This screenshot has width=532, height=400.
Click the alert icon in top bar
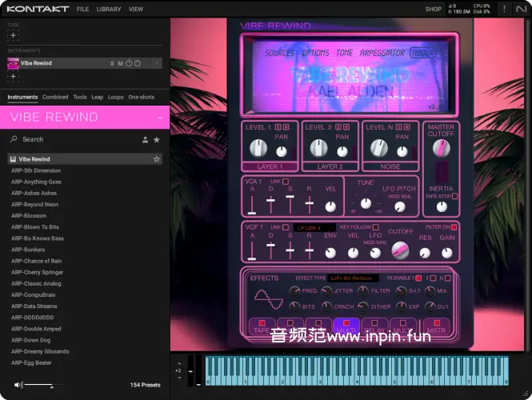pos(503,10)
